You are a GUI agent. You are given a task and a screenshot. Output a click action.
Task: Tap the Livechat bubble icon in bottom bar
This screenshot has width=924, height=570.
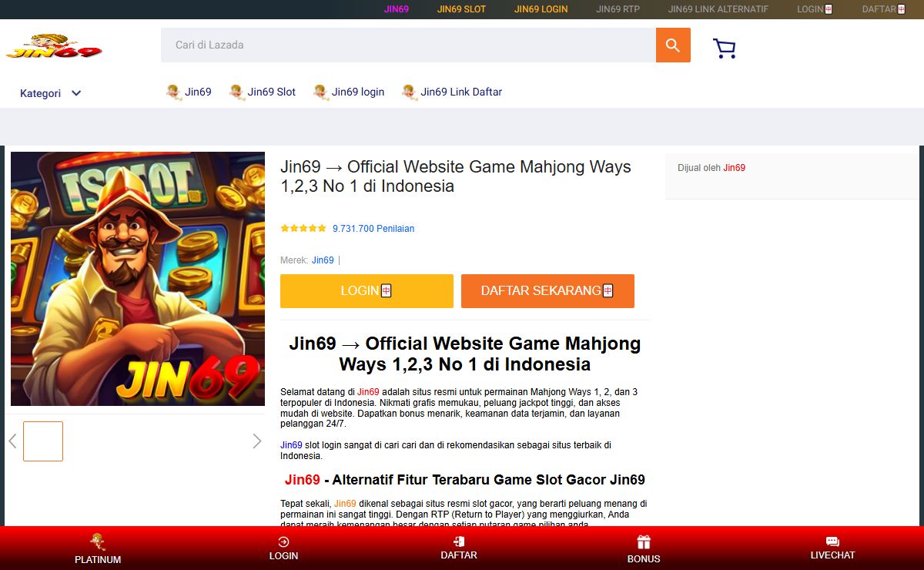[x=832, y=541]
